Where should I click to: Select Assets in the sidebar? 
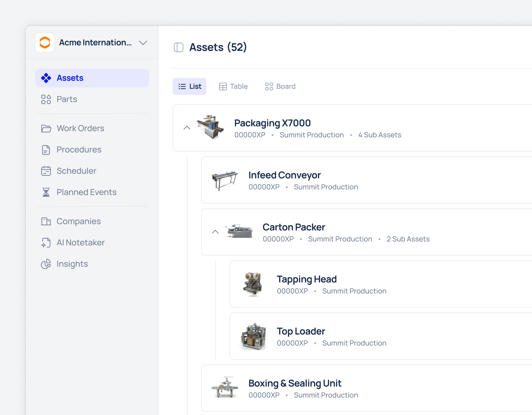pos(92,78)
